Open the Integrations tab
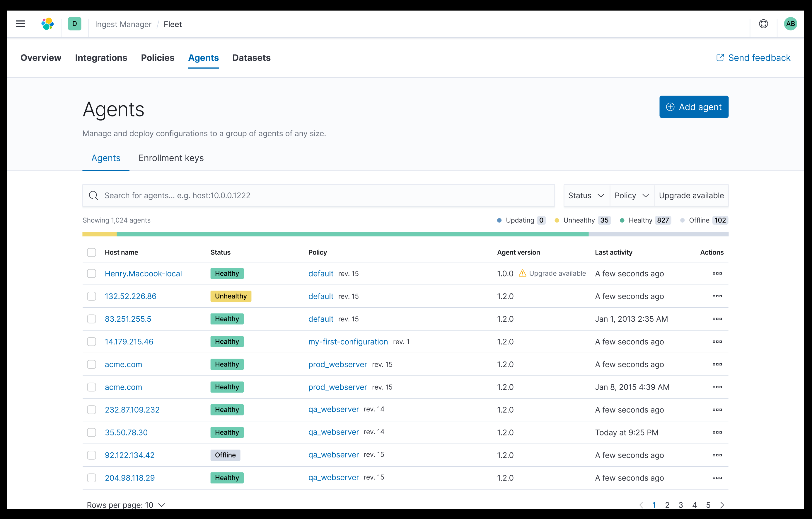 [x=101, y=58]
